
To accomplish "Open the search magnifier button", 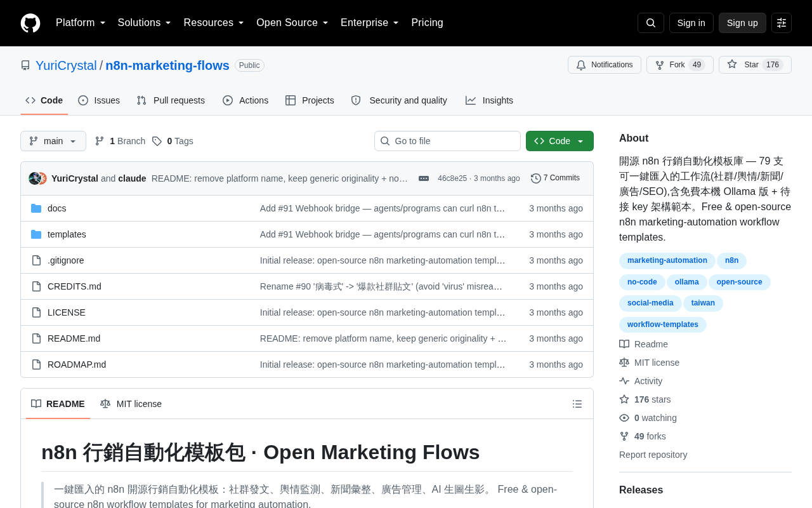I will pos(651,23).
